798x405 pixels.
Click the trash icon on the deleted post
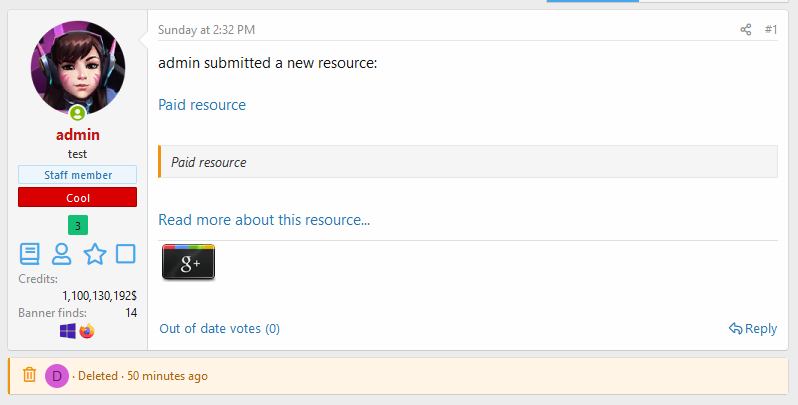click(x=30, y=376)
